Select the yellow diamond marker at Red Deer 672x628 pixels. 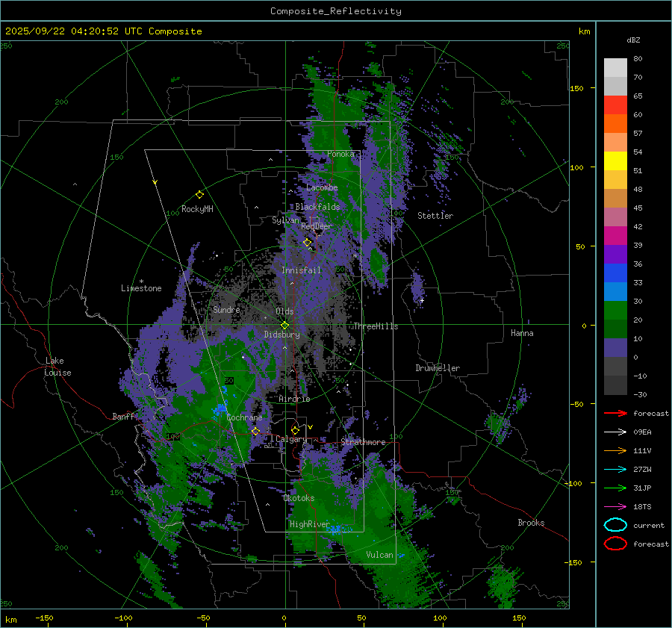click(x=307, y=242)
